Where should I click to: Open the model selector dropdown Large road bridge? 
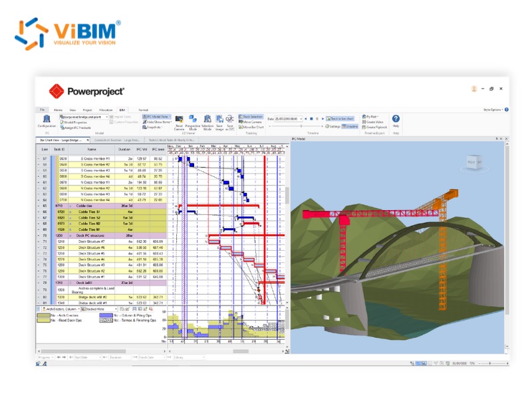[84, 117]
